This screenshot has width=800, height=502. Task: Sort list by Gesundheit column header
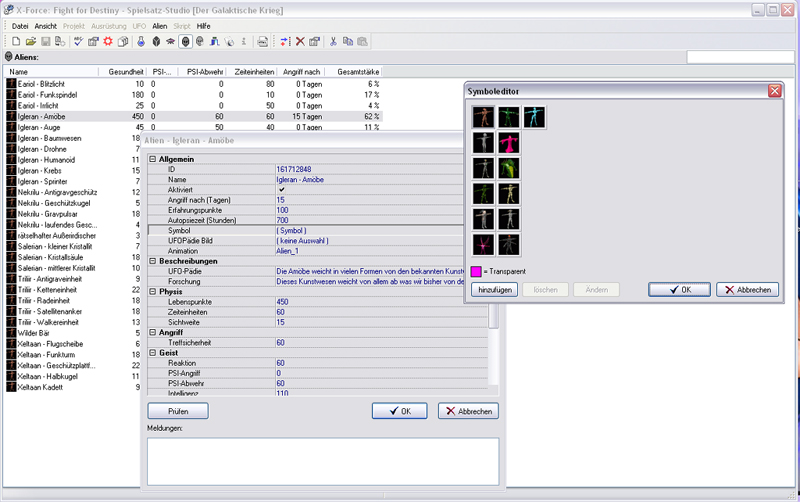pos(122,72)
